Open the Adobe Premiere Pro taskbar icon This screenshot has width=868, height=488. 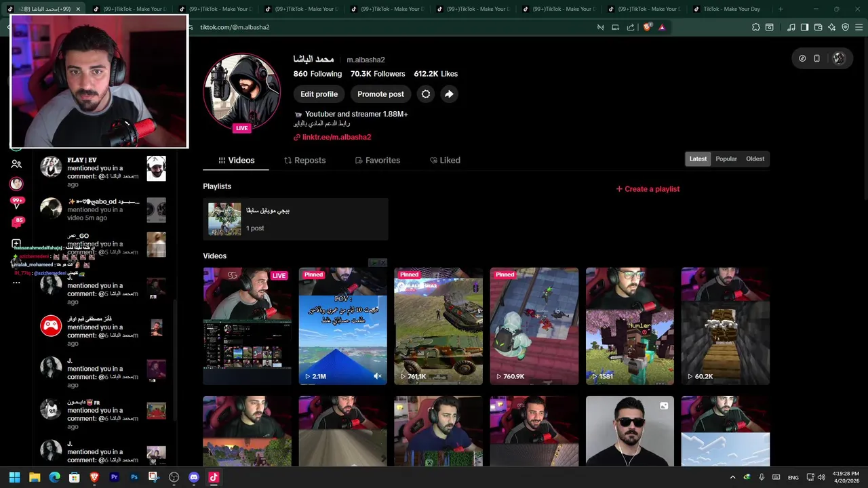pos(114,477)
